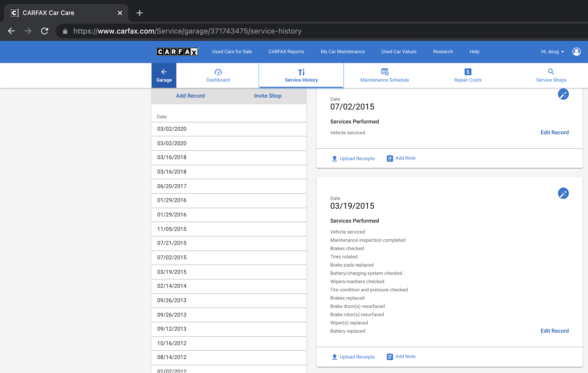The width and height of the screenshot is (588, 373).
Task: Select the second 03/16/2018 date row
Action: pos(229,172)
